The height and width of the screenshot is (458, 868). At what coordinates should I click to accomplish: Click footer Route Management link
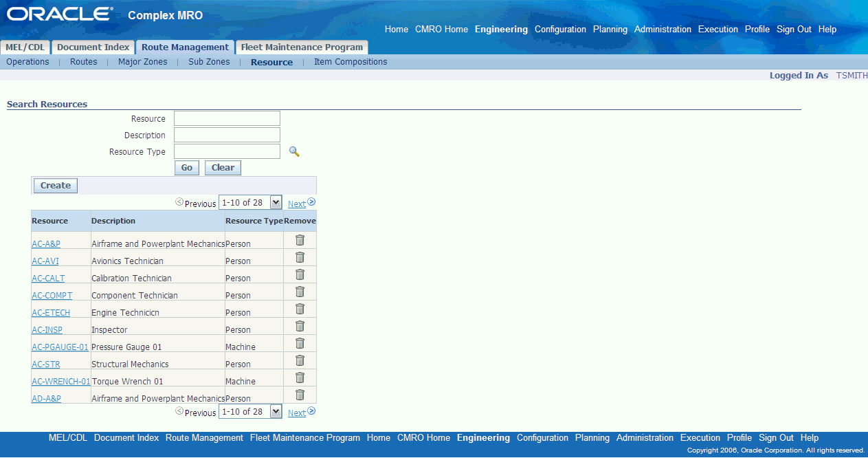click(204, 438)
